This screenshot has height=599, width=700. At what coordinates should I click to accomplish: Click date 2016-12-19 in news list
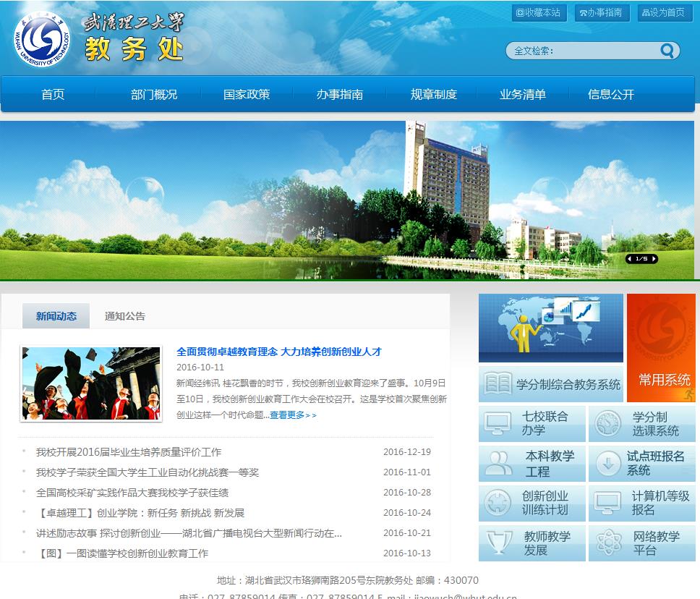(407, 452)
